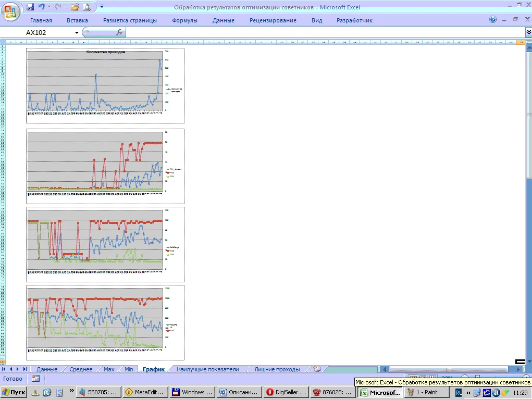
Task: Open a file via the folder icon
Action: point(75,7)
